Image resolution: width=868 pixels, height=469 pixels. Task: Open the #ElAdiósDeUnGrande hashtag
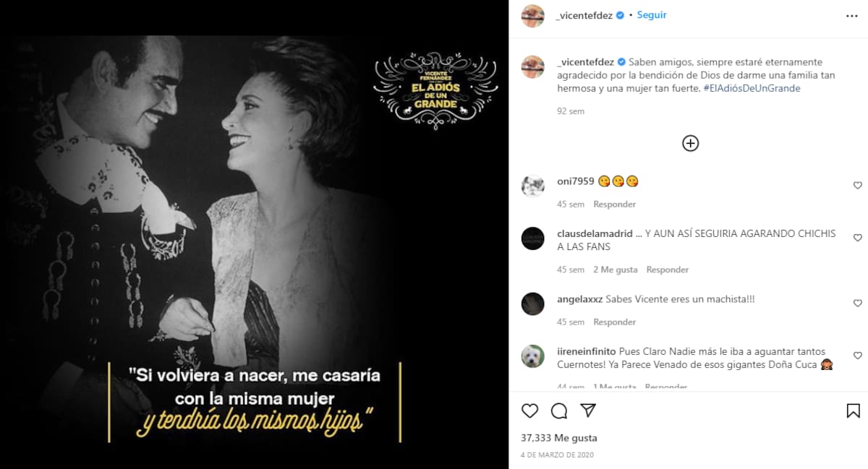(x=752, y=88)
